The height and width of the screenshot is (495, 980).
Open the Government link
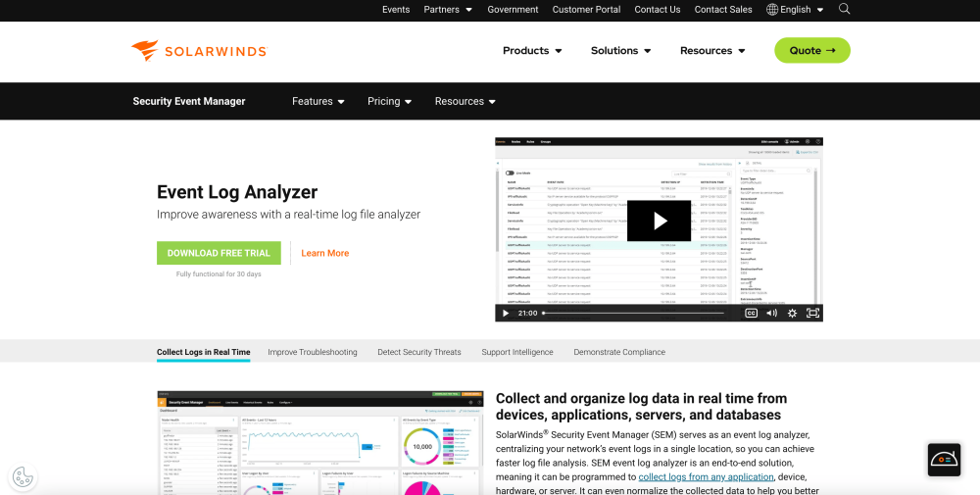513,10
